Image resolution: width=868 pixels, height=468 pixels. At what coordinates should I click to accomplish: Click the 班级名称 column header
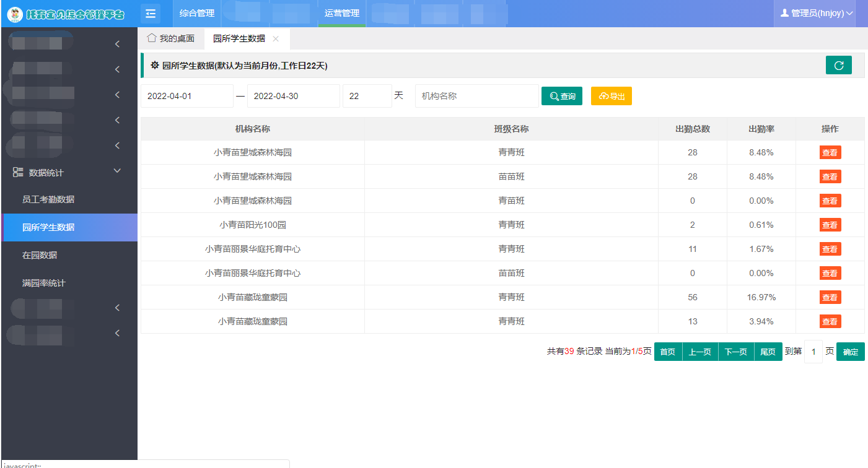(511, 129)
